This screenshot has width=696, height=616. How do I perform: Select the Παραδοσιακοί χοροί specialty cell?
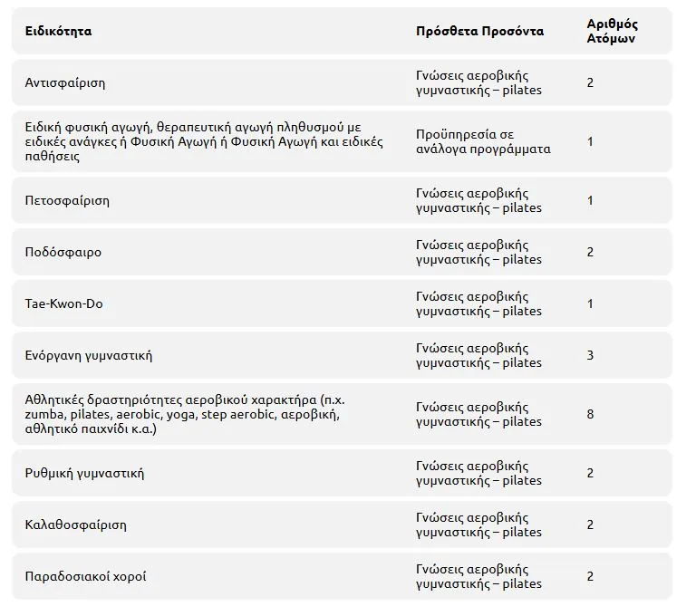(85, 576)
